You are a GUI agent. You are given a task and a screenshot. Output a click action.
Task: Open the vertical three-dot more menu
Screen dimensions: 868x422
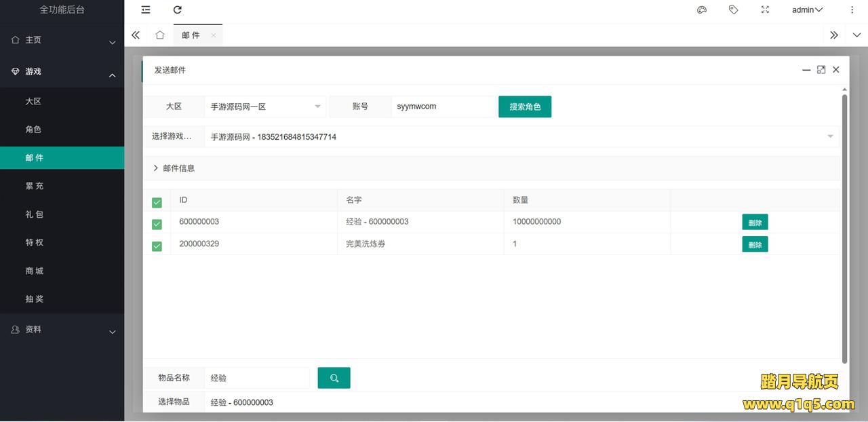click(852, 9)
